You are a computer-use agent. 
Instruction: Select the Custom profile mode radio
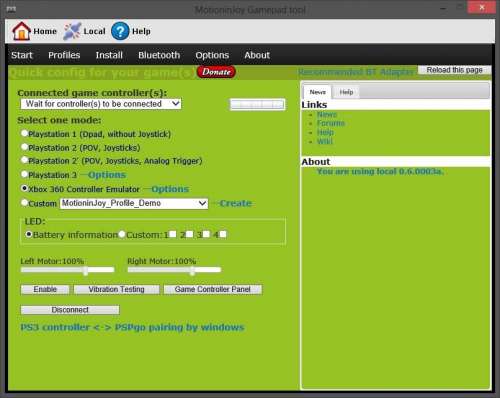[24, 203]
